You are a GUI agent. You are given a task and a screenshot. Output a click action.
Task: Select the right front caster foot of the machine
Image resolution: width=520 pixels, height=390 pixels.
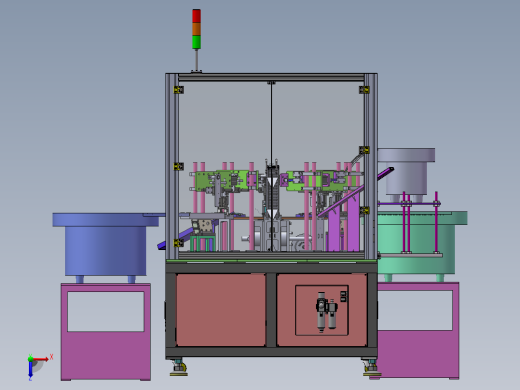pos(371,367)
